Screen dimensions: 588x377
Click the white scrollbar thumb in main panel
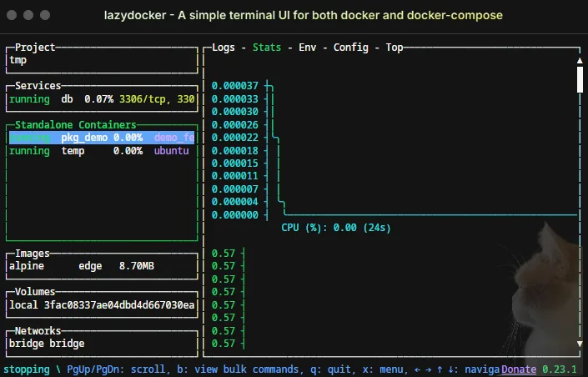tap(580, 79)
